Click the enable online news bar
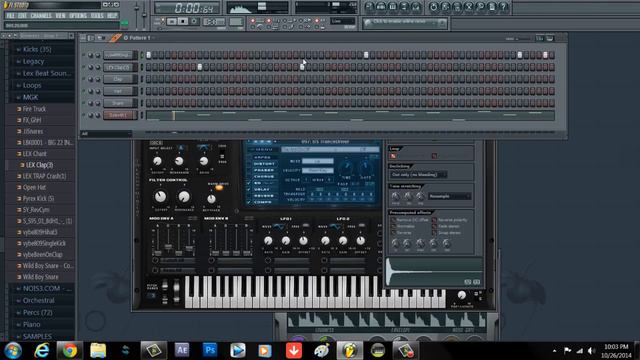 405,23
